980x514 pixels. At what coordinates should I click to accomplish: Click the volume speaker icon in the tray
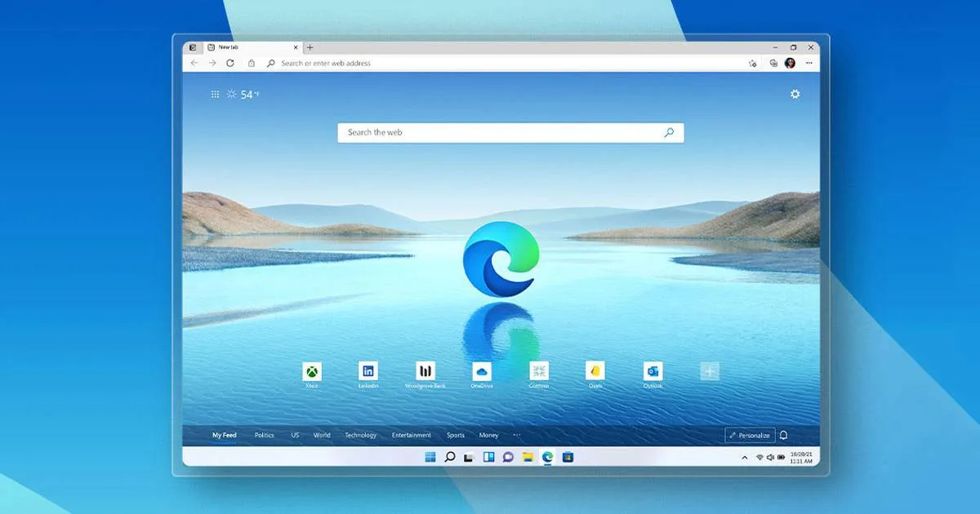[x=770, y=458]
